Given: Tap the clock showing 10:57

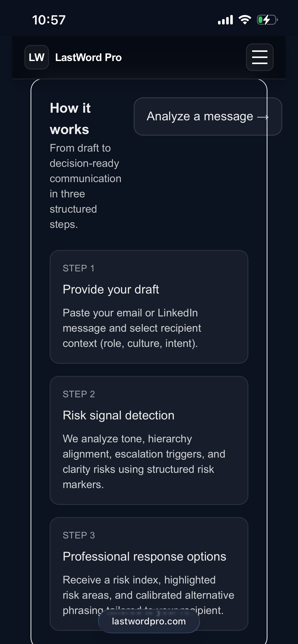Looking at the screenshot, I should [49, 20].
